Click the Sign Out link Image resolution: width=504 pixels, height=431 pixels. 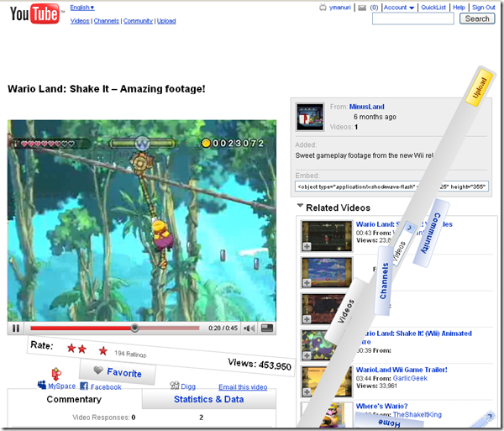[484, 8]
